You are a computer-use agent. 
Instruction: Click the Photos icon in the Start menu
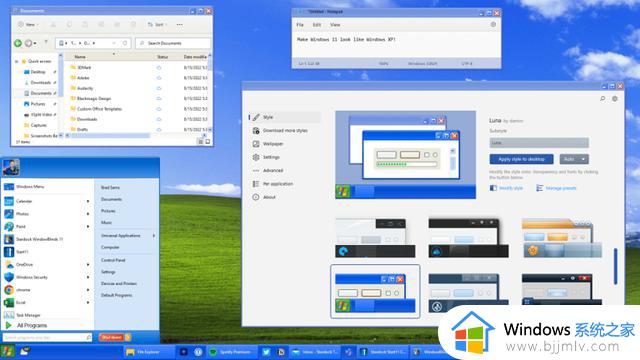coord(9,214)
